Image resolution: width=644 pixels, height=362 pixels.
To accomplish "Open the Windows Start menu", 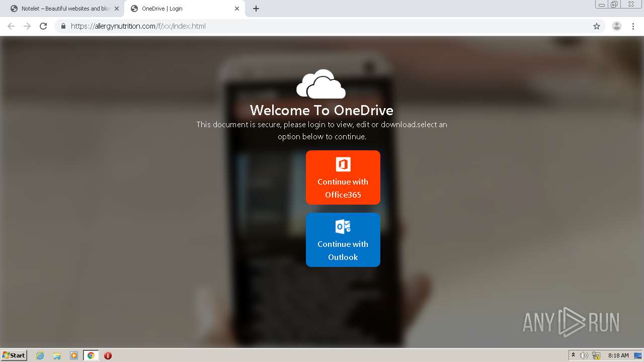I will tap(14, 355).
